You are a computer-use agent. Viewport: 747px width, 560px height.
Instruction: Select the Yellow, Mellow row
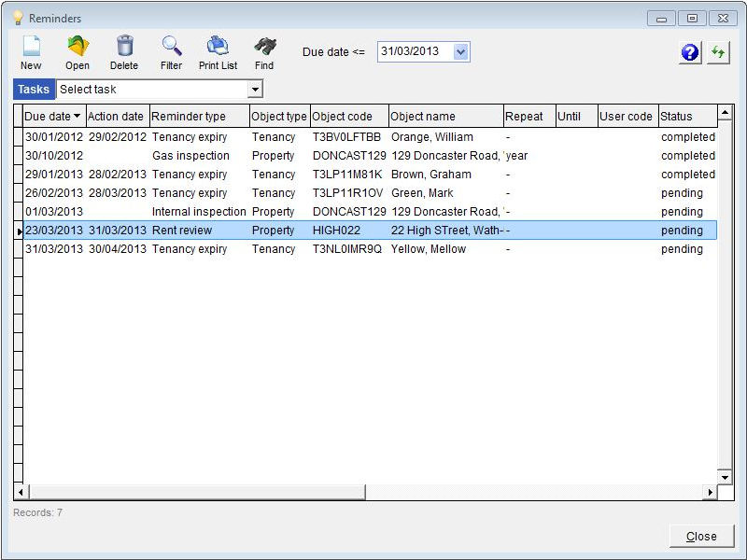pyautogui.click(x=370, y=249)
